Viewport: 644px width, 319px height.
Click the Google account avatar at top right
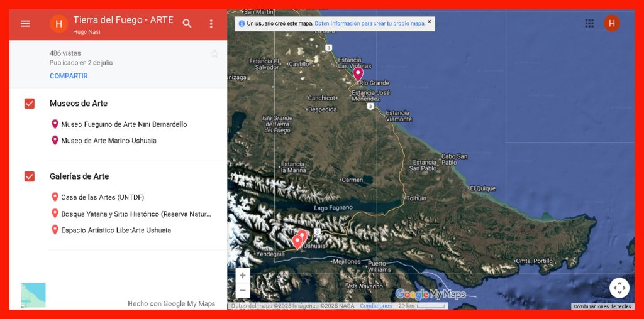[x=611, y=23]
